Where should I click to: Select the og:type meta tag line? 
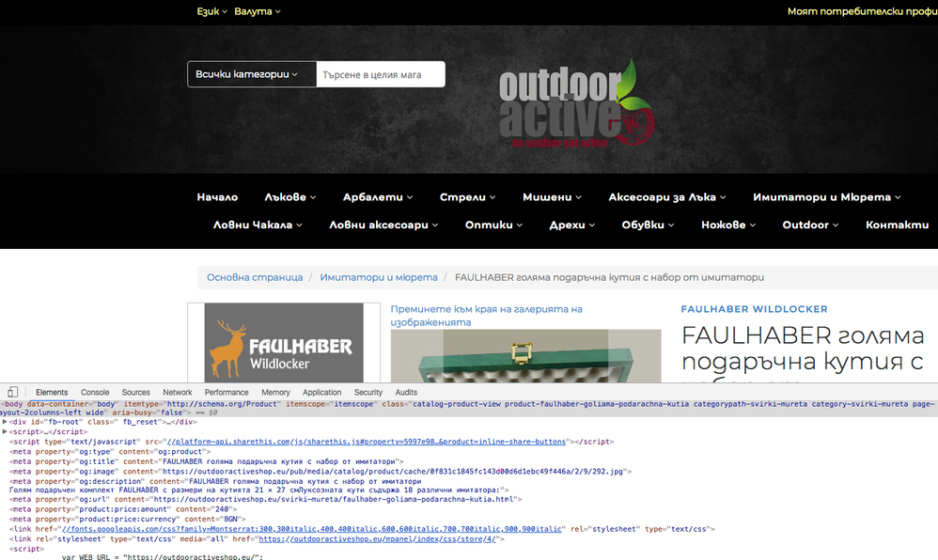110,452
